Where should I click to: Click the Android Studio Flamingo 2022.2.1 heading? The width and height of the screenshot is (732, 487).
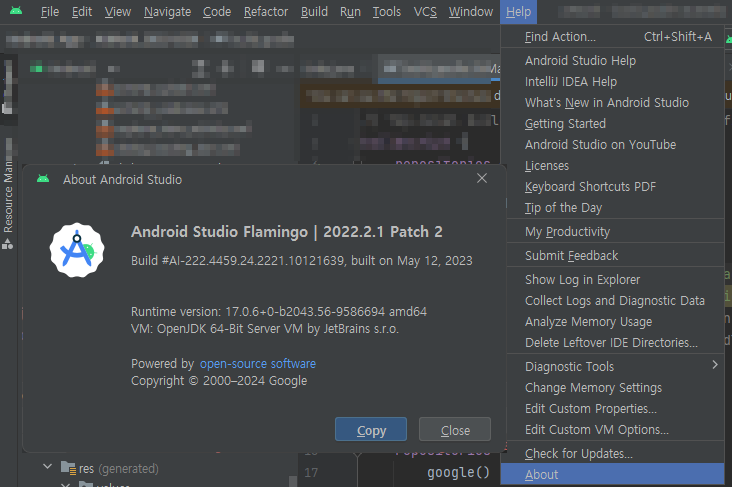(x=287, y=232)
